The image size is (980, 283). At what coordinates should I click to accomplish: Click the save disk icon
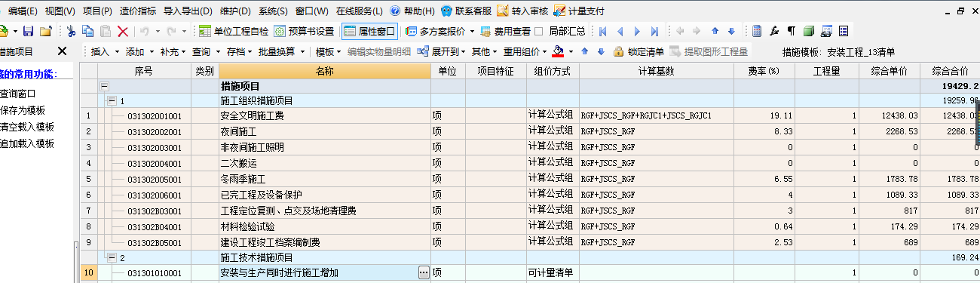(x=28, y=31)
